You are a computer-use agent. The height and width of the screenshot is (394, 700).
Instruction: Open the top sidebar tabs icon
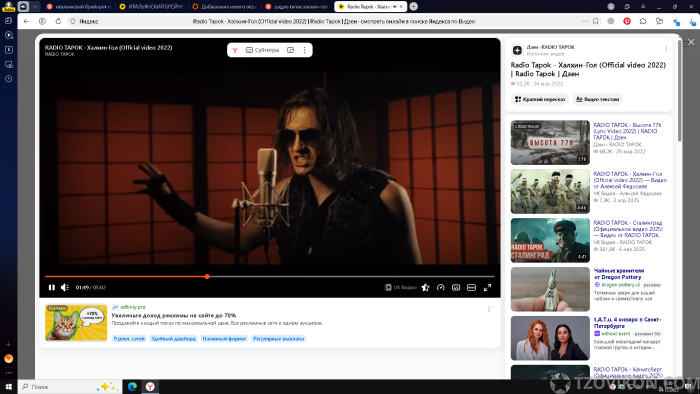pyautogui.click(x=8, y=21)
